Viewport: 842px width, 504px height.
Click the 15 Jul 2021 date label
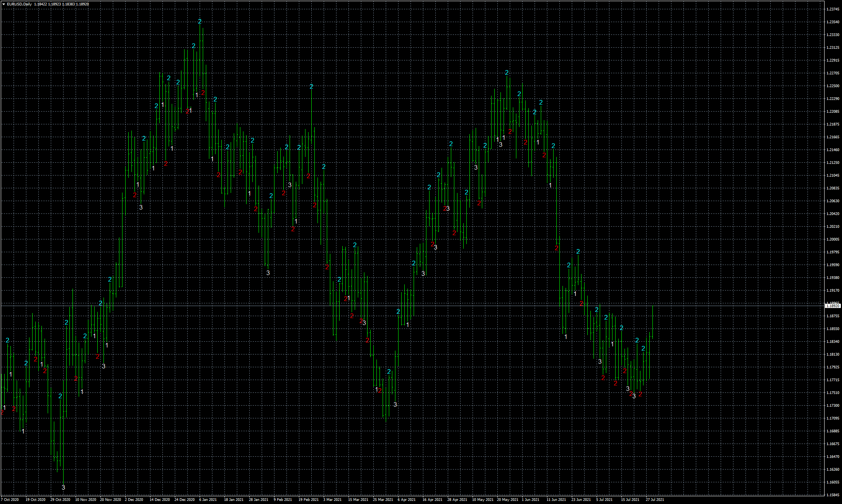click(x=630, y=500)
